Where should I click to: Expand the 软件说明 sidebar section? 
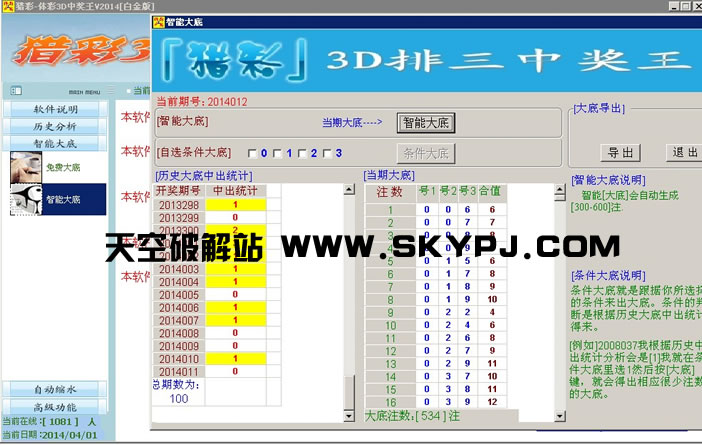pyautogui.click(x=55, y=109)
